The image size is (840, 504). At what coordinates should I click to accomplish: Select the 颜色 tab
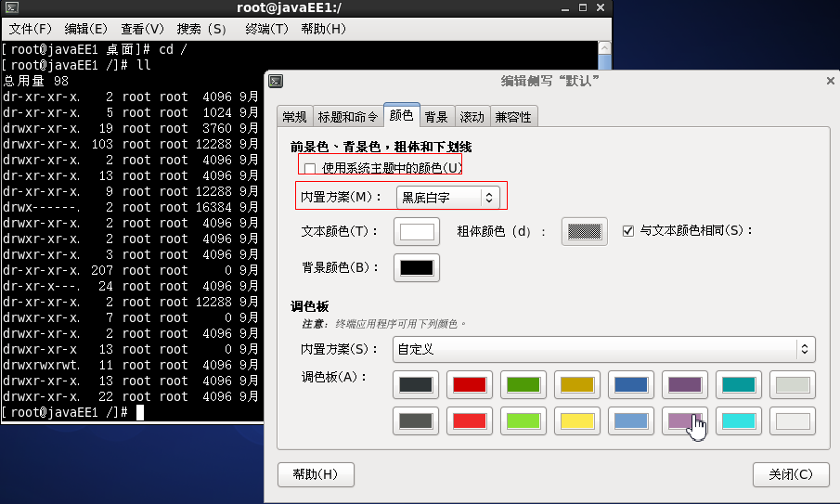pyautogui.click(x=401, y=115)
